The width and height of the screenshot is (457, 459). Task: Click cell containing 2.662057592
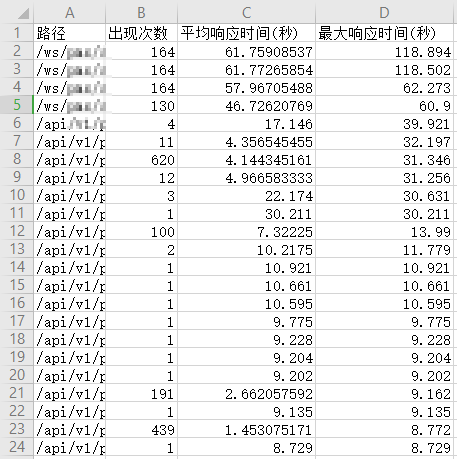[x=246, y=393]
